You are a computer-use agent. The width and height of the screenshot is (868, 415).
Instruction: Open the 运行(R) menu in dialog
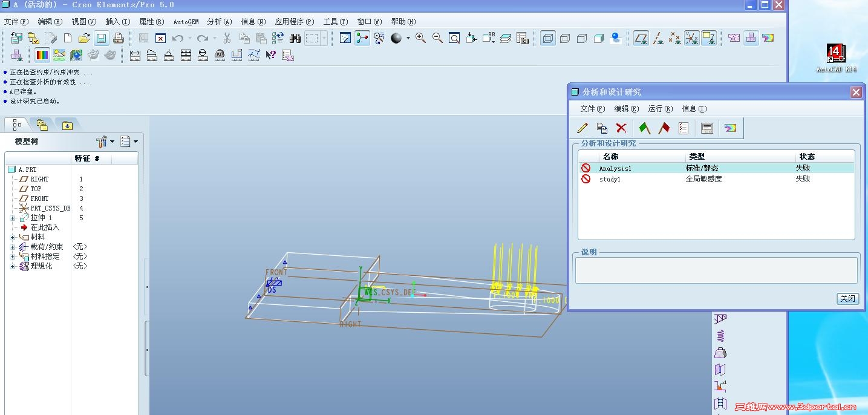click(660, 109)
